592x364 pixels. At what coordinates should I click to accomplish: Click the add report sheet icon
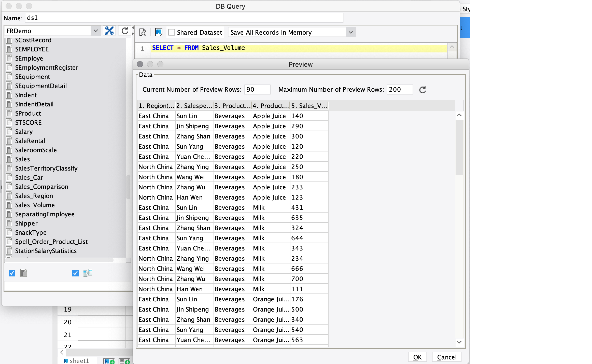pyautogui.click(x=109, y=361)
